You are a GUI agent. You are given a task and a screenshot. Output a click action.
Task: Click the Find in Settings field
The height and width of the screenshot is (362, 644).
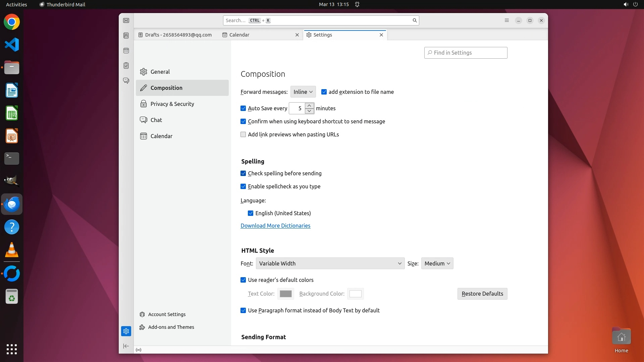pos(466,53)
